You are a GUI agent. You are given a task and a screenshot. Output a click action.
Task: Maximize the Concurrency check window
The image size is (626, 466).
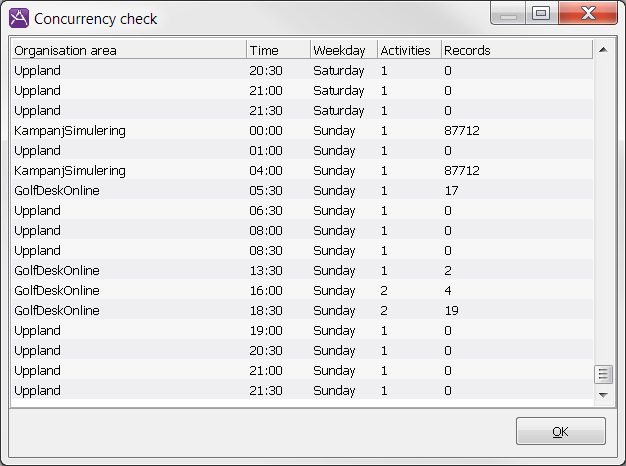pos(541,13)
